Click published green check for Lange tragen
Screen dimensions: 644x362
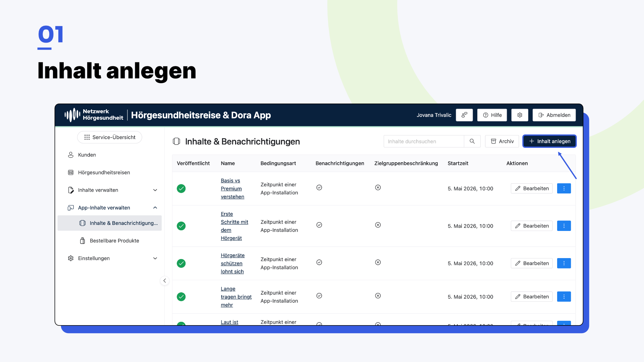(x=181, y=297)
